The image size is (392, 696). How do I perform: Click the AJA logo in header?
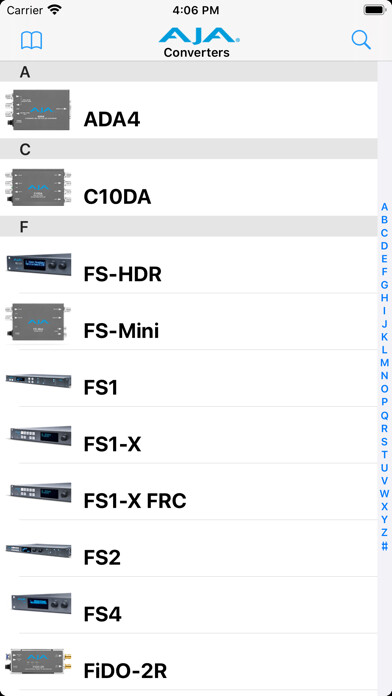tap(199, 36)
